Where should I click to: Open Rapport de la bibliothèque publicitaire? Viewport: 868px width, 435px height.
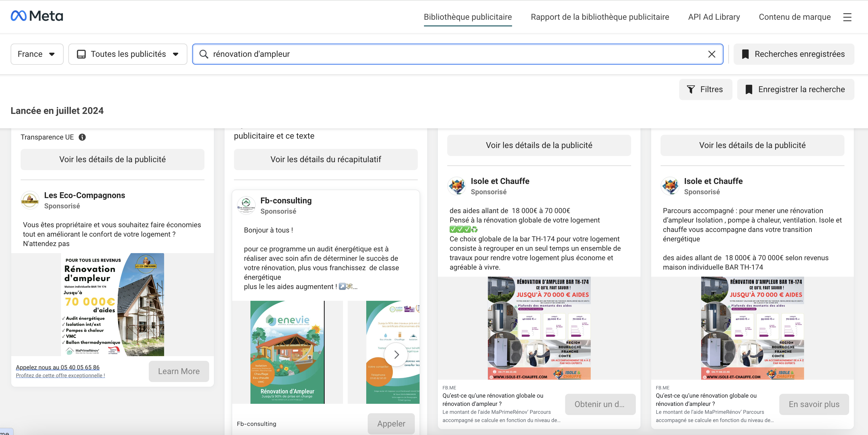600,17
